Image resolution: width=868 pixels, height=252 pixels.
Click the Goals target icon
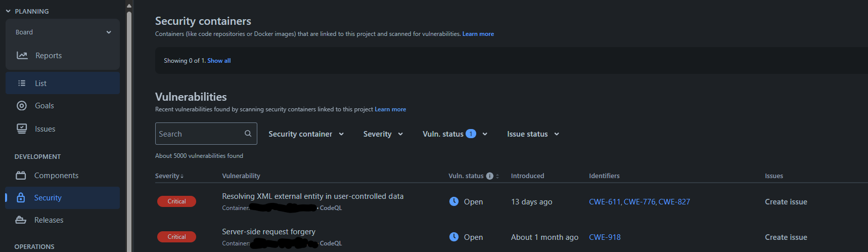pyautogui.click(x=22, y=106)
